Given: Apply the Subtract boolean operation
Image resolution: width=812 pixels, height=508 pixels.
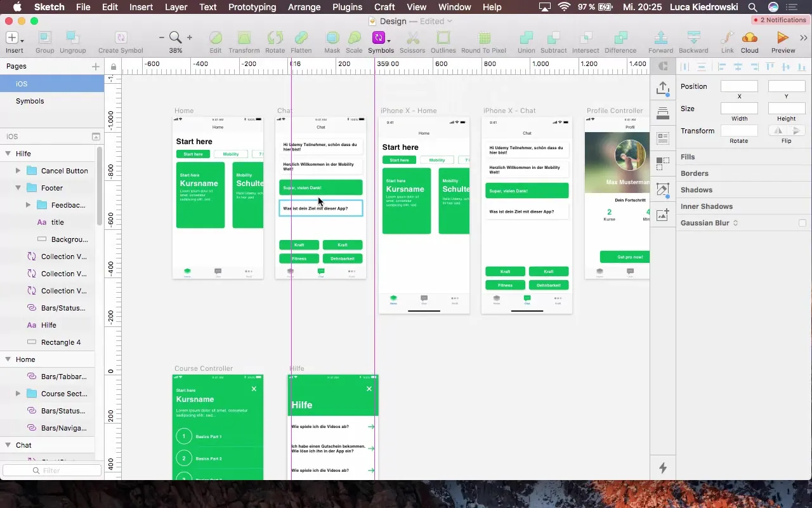Looking at the screenshot, I should [554, 38].
